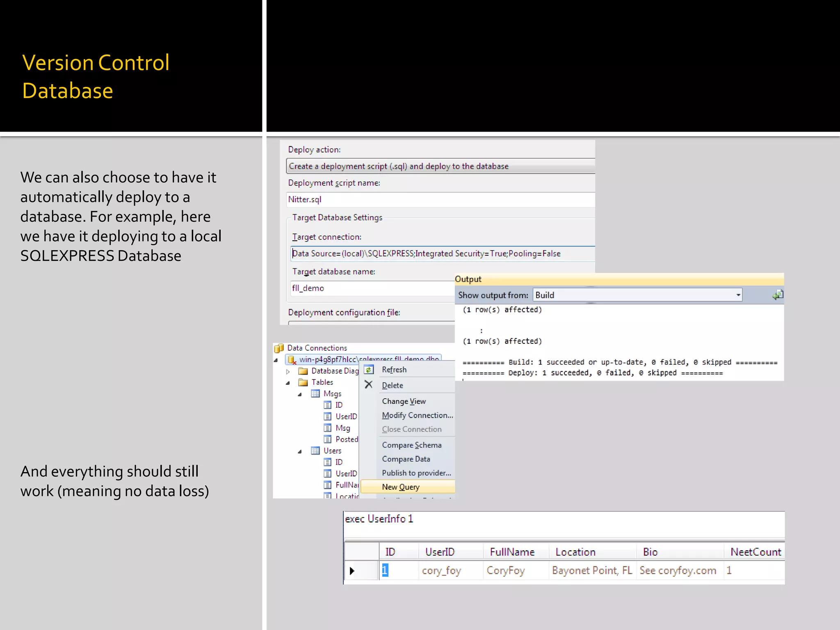
Task: Click the 'Build: 1 succeeded or up-to-date' output line
Action: [620, 363]
